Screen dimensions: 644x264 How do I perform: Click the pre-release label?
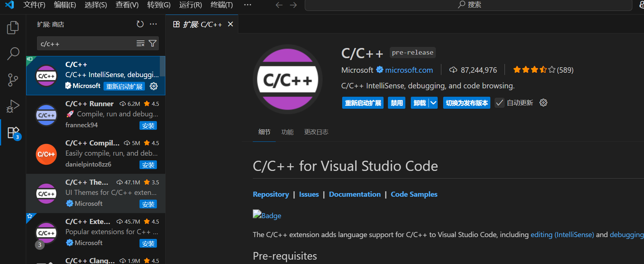[x=413, y=52]
